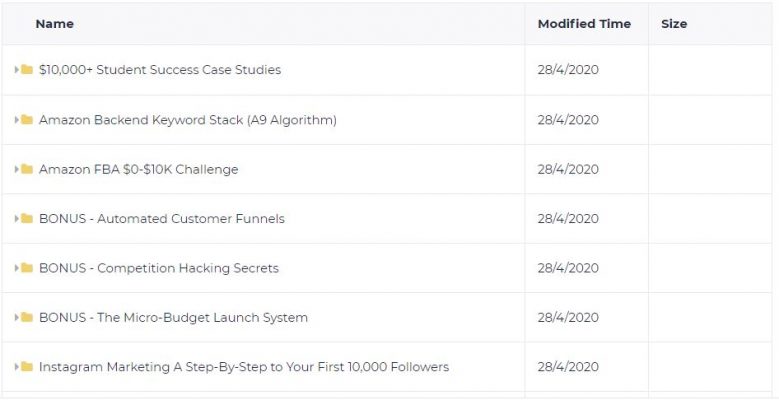779x400 pixels.
Task: Open the Instagram Marketing A Step-By-Step folder name
Action: [x=244, y=367]
